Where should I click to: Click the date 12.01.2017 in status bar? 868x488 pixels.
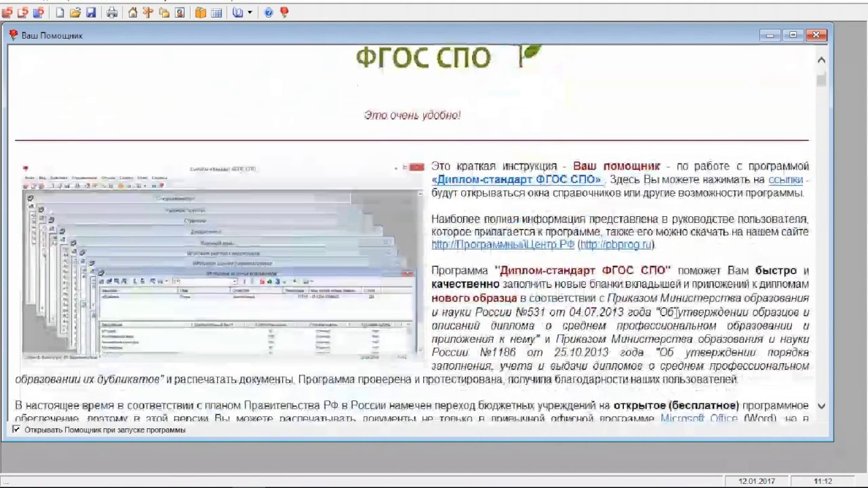[x=757, y=481]
